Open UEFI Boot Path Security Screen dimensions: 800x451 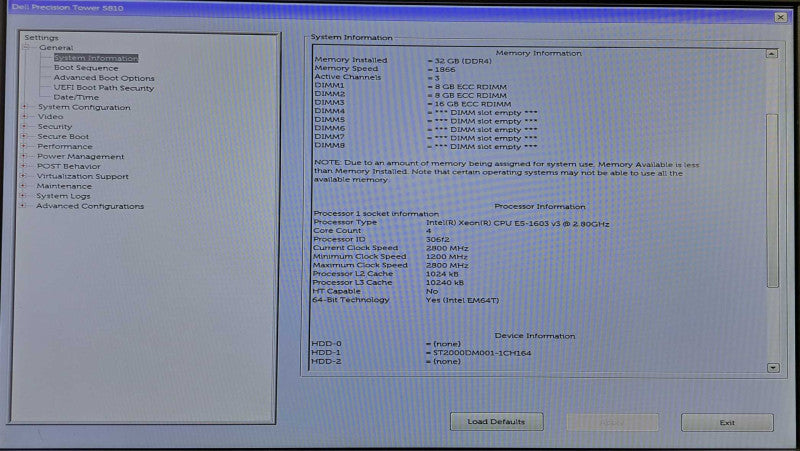click(104, 88)
